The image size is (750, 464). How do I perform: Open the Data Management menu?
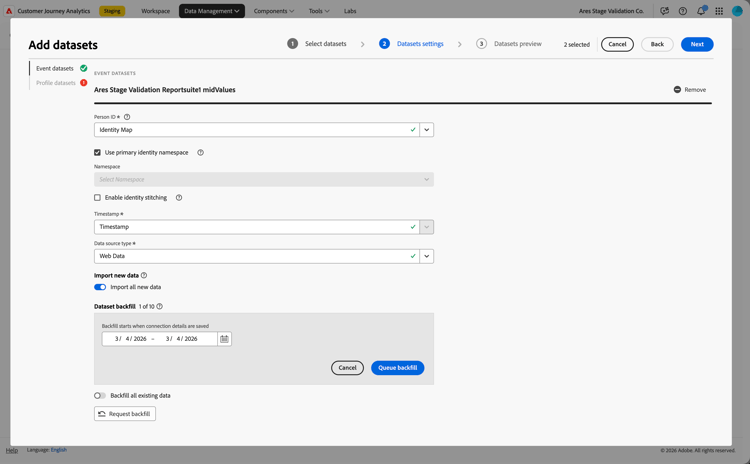212,11
